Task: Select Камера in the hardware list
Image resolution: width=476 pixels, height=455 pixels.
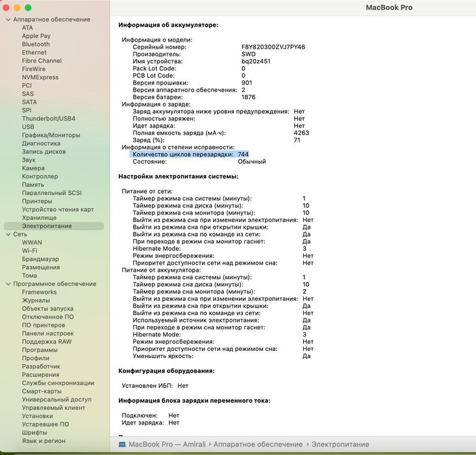Action: 33,168
